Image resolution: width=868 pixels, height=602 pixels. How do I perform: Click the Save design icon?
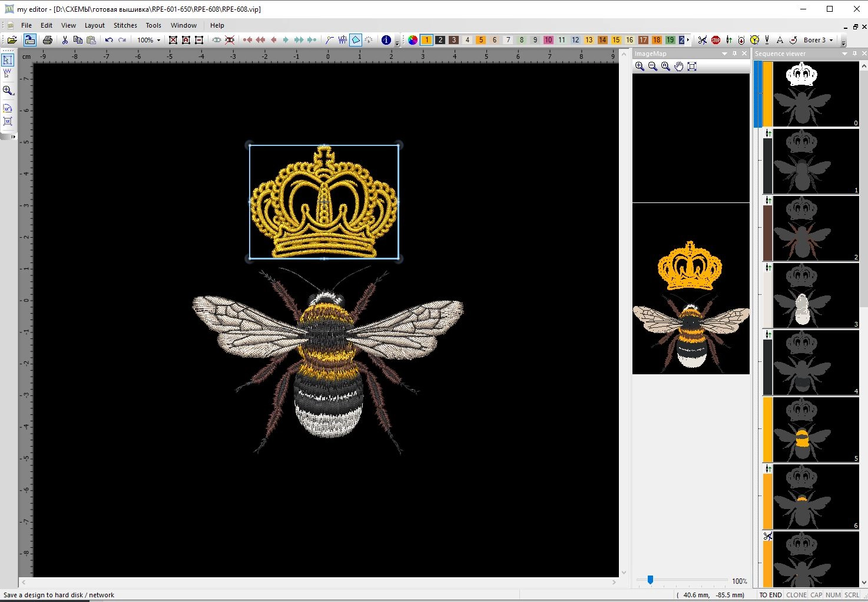click(29, 40)
